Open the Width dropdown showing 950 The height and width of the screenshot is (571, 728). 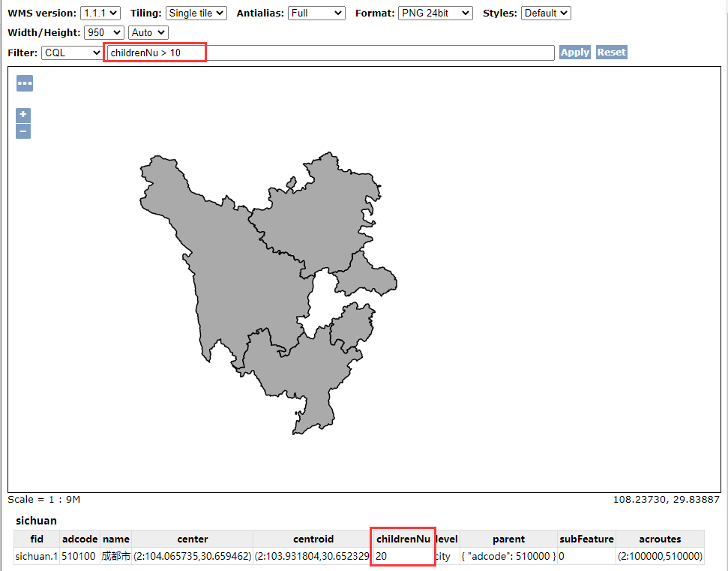(x=103, y=32)
